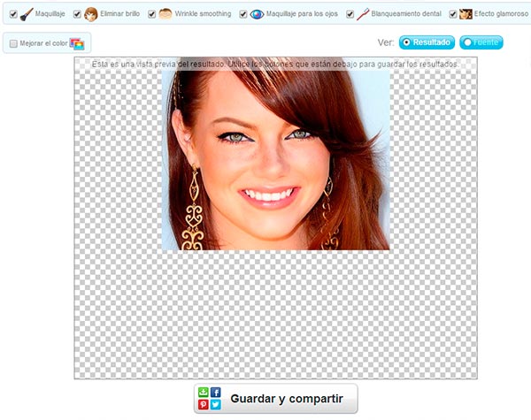Enable the Mejorar el color checkbox
The height and width of the screenshot is (420, 531).
13,43
